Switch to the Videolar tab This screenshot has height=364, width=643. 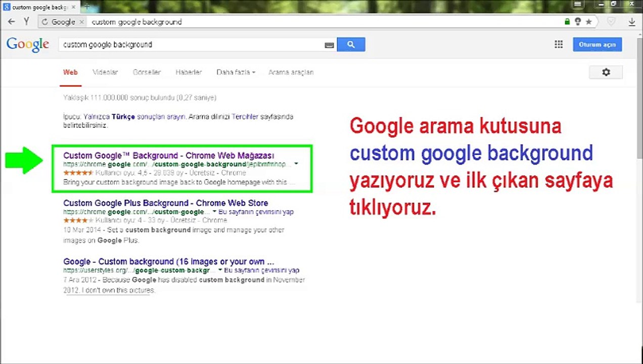[x=105, y=72]
